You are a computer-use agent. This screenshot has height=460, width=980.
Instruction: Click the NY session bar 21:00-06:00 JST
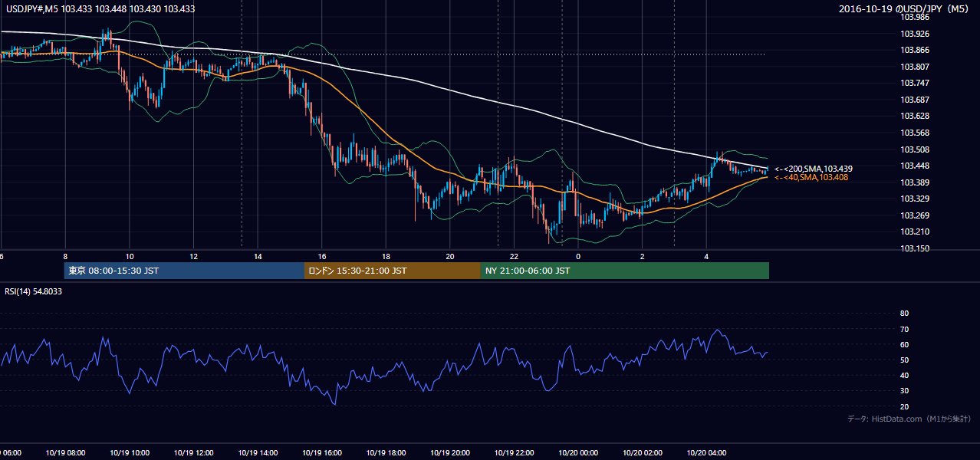625,271
